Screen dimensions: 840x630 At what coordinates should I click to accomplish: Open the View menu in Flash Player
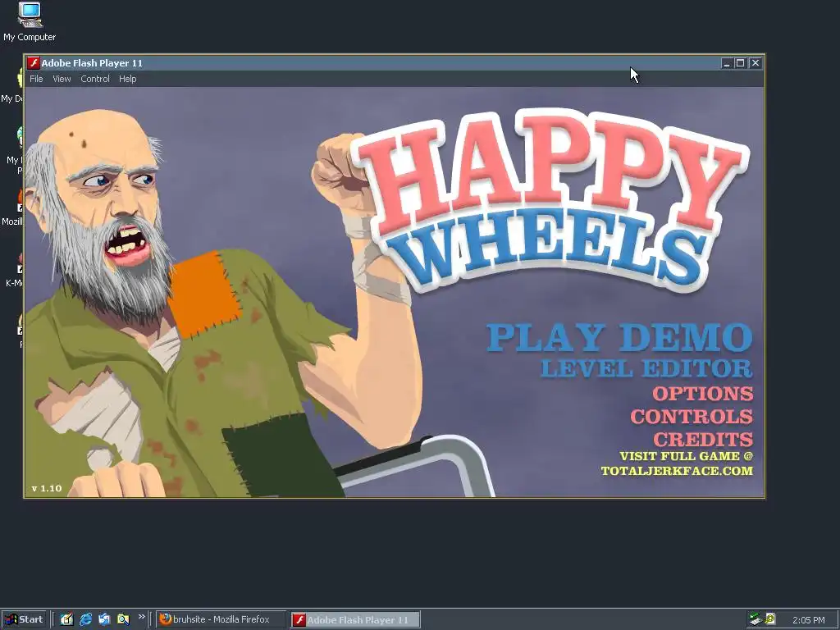(x=62, y=79)
